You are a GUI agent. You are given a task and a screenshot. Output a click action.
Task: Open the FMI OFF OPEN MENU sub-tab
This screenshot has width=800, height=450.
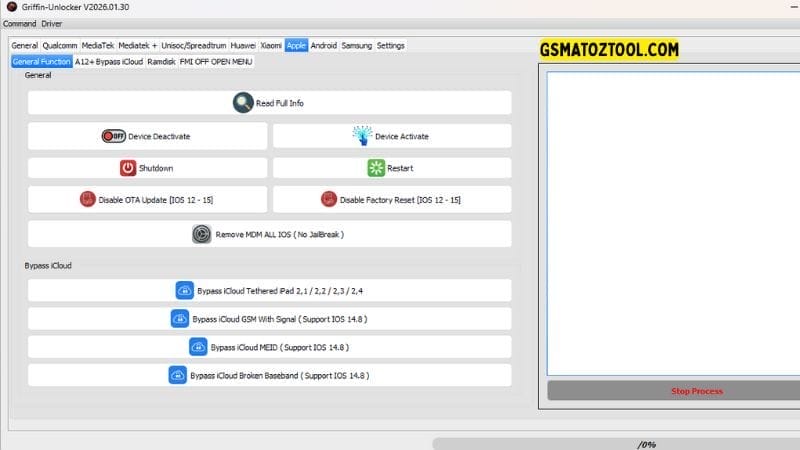click(216, 61)
